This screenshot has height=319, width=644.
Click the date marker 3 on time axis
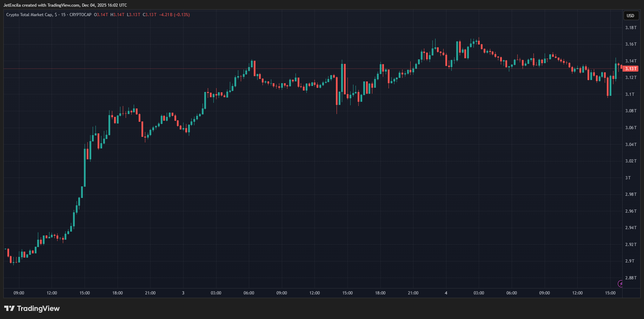[x=183, y=293]
